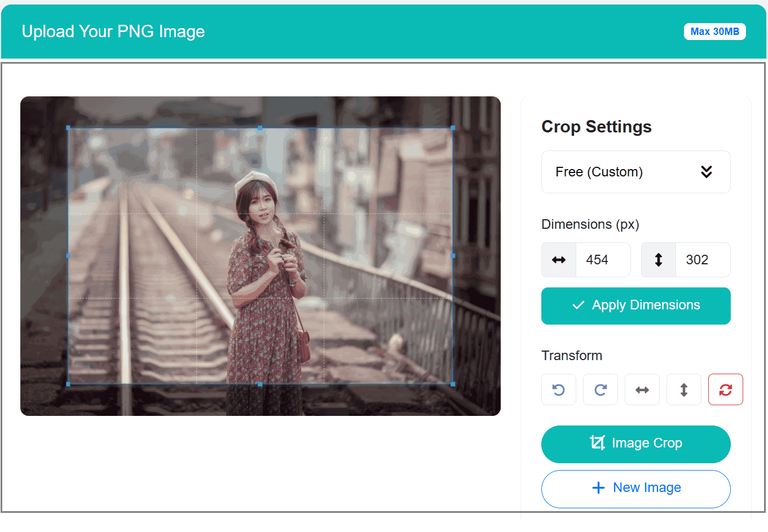Grab the top-left crop corner handle
Screen dimensions: 768x532
pyautogui.click(x=68, y=128)
